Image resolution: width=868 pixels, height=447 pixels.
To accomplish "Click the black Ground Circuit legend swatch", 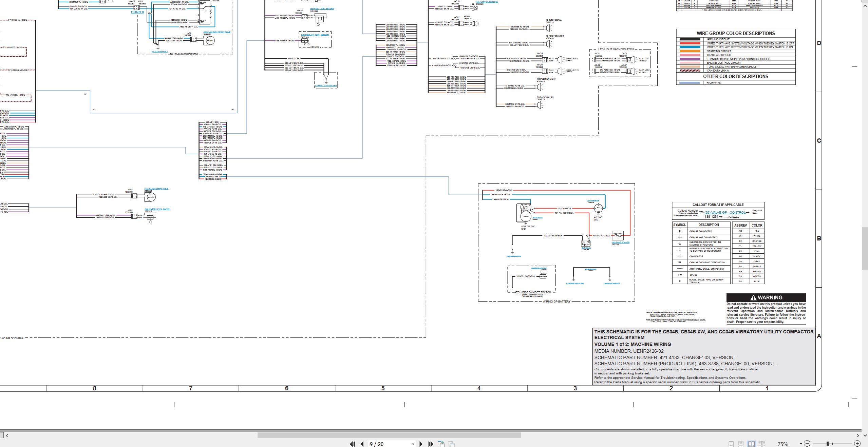I will 690,39.
